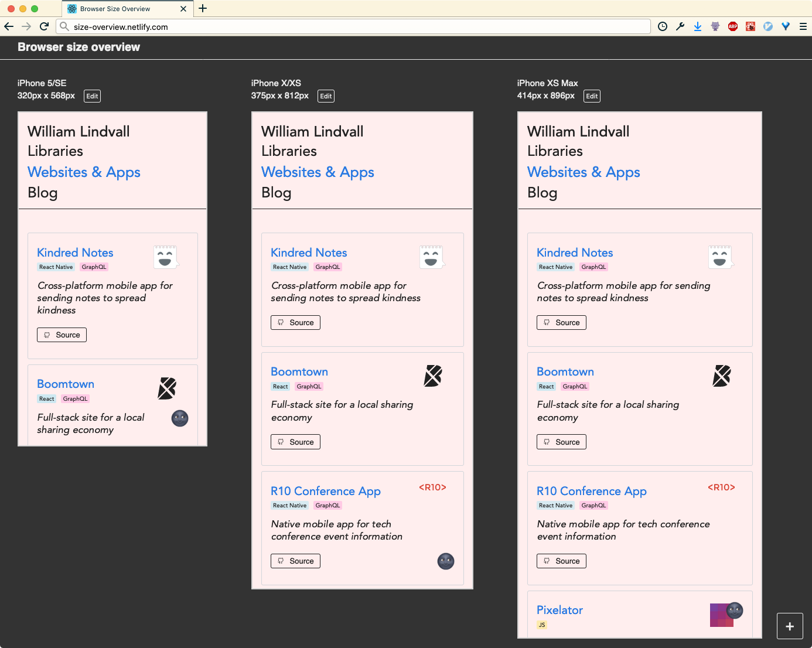Click Edit for the iPhone X/XS device

[x=326, y=96]
